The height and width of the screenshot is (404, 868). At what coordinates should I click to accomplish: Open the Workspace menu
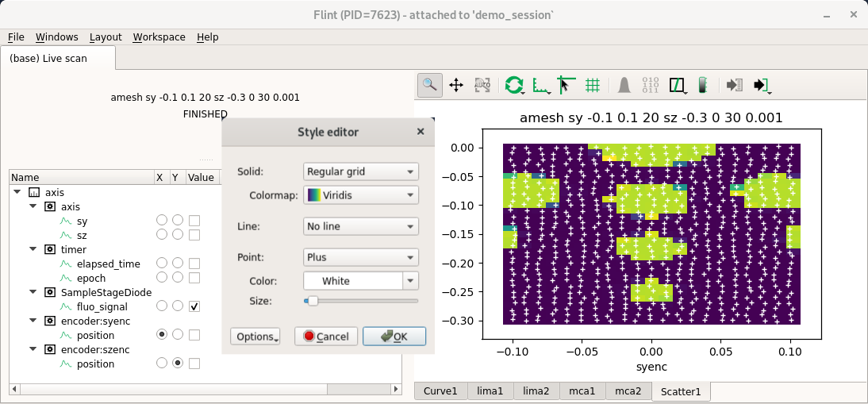point(159,37)
